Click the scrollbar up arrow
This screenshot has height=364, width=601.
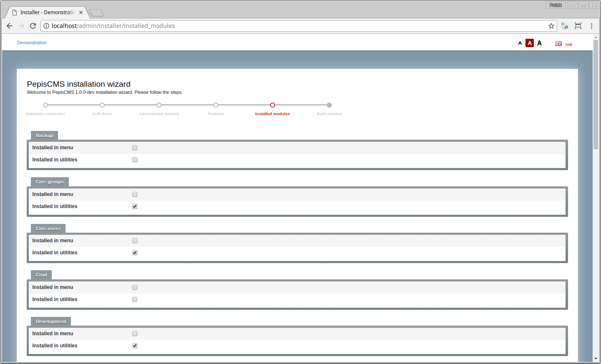coord(596,37)
